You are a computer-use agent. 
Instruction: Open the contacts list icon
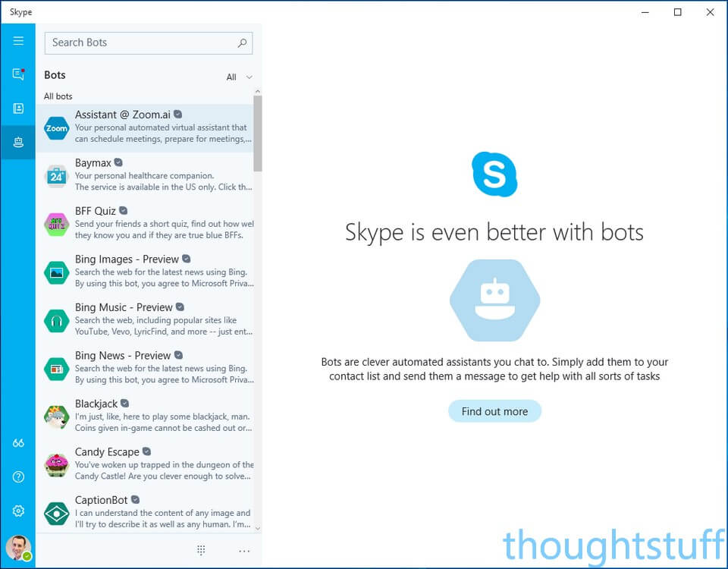click(18, 108)
